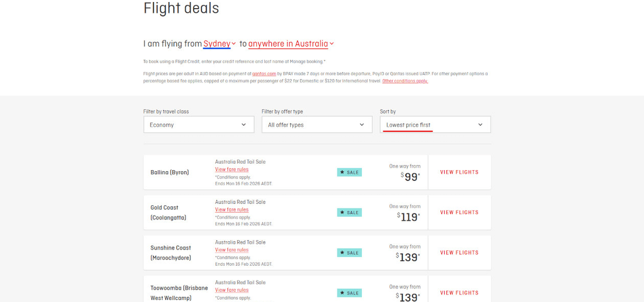The width and height of the screenshot is (644, 302).
Task: Open the All offer types filter
Action: 316,125
